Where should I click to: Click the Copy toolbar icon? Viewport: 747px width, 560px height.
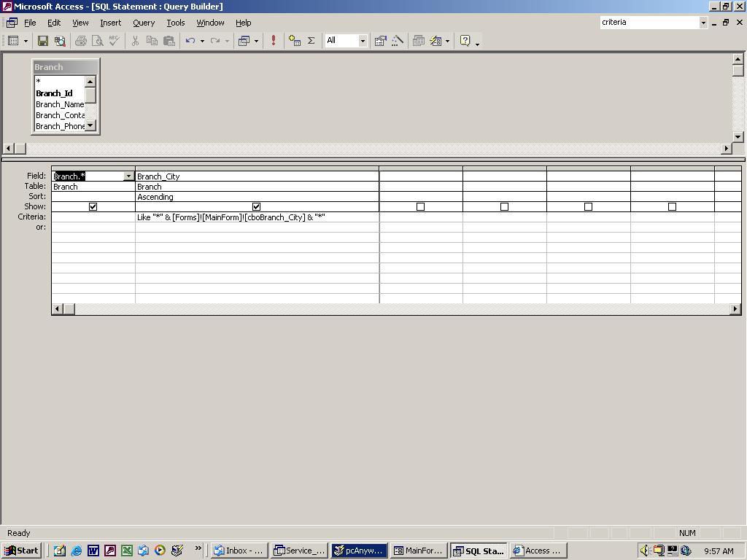[x=152, y=41]
